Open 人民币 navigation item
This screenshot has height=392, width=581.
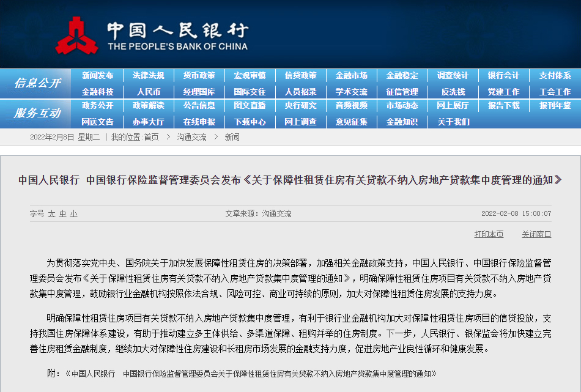[148, 92]
